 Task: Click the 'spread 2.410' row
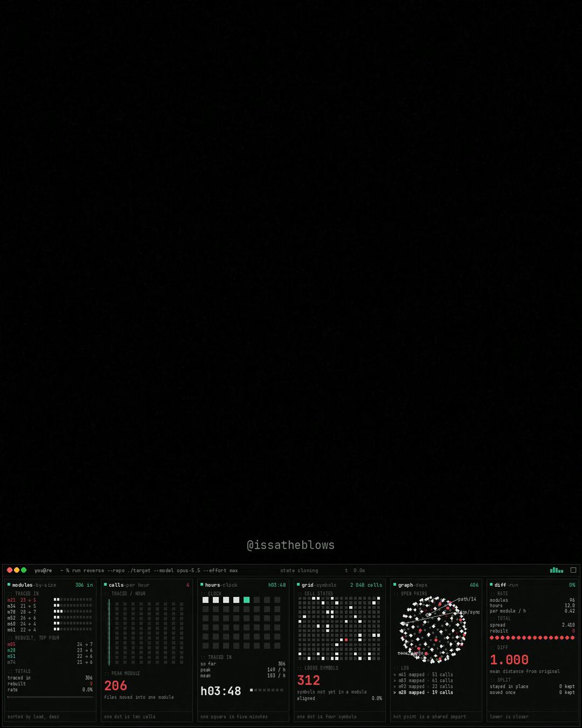click(x=532, y=625)
